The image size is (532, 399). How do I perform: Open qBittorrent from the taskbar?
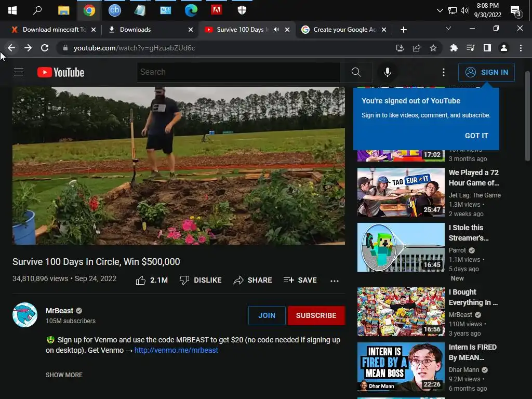pos(115,10)
